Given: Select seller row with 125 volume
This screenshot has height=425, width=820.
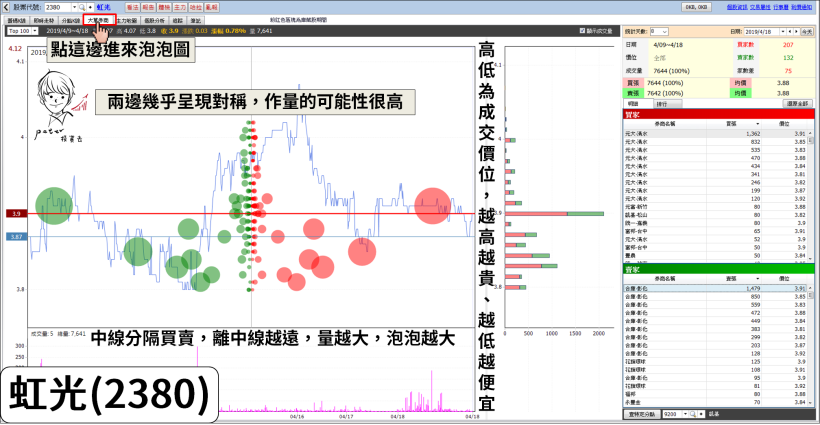Looking at the screenshot, I should [x=716, y=362].
